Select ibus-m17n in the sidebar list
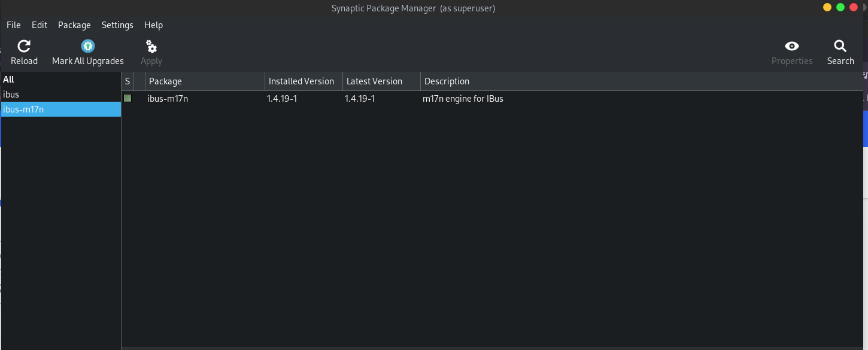The width and height of the screenshot is (868, 350). (x=61, y=109)
